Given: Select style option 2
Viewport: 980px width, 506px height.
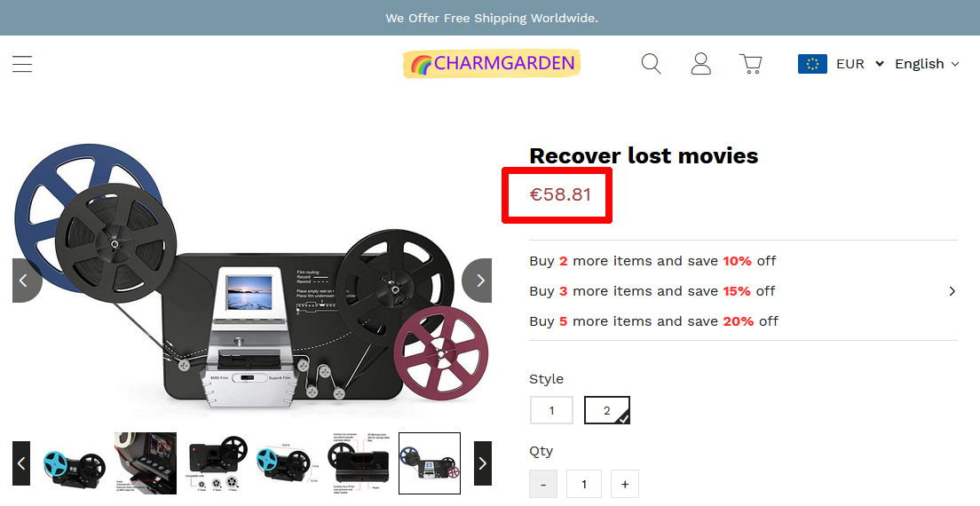Looking at the screenshot, I should point(607,410).
